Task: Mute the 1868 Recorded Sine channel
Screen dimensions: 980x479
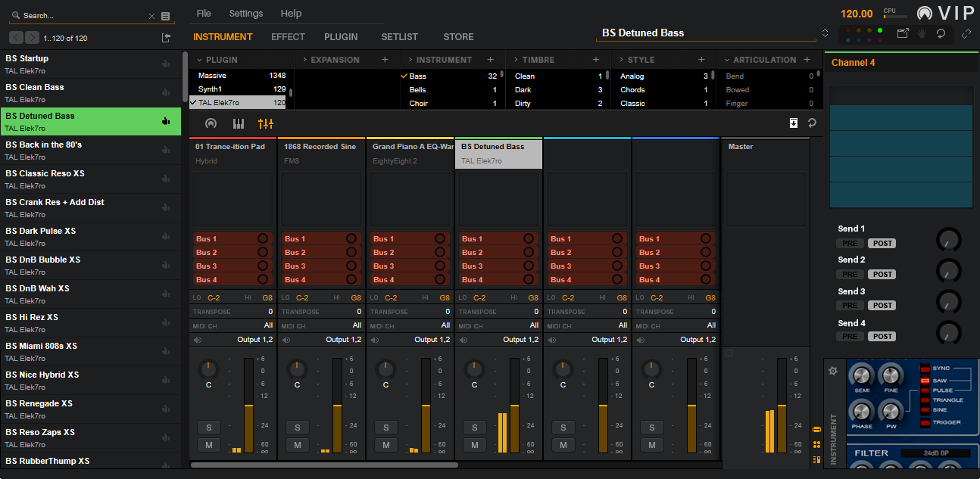Action: [297, 445]
